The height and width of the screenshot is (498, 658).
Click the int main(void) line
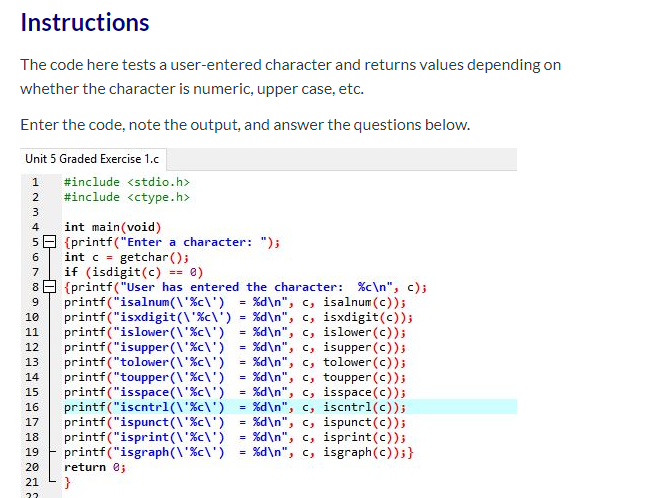(112, 227)
